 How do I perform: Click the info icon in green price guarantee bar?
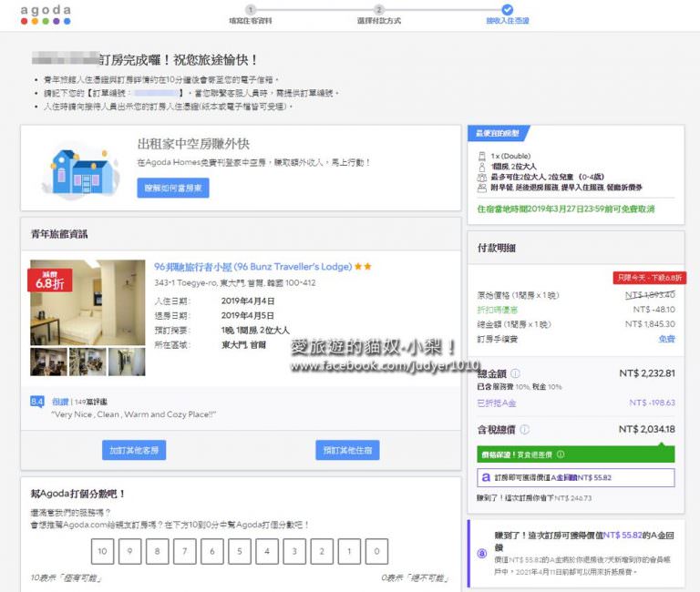561,454
